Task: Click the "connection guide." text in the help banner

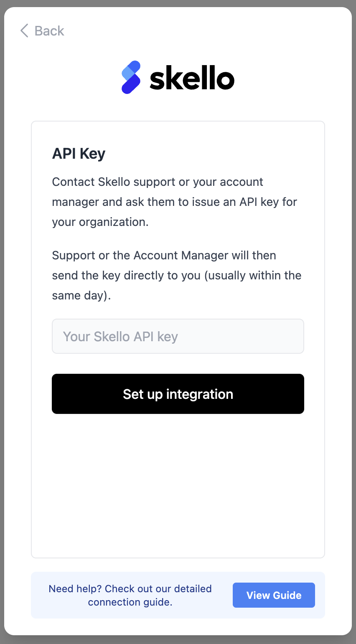Action: pos(130,602)
